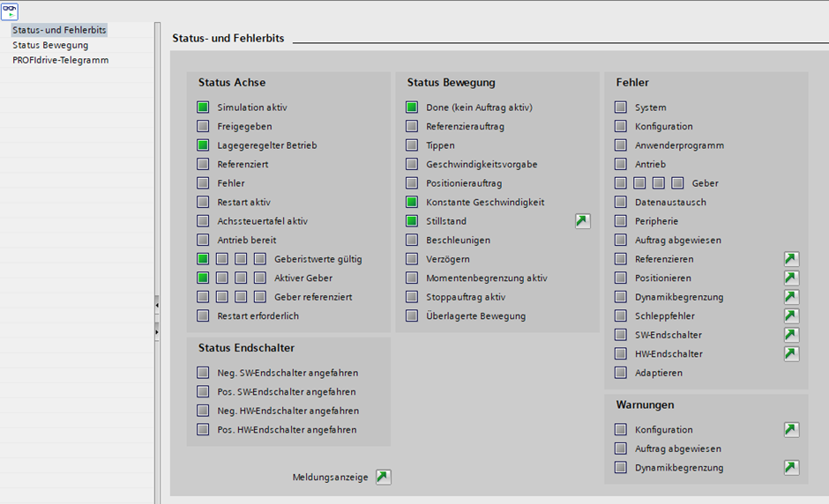Expand the navigation pane with right arrow
Screen dimensions: 829x504
(x=157, y=333)
